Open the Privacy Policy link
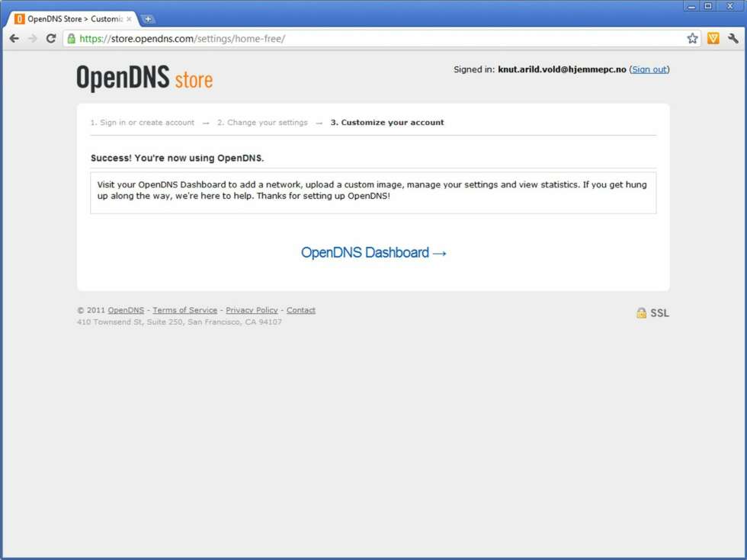 pyautogui.click(x=252, y=310)
